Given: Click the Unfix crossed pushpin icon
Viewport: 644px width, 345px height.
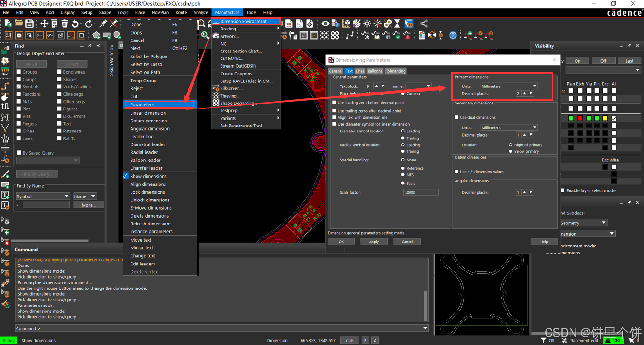Looking at the screenshot, I should pyautogui.click(x=114, y=23).
